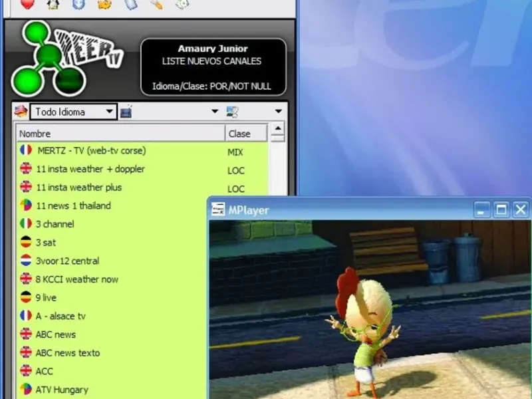
Task: Select channel 11 insta weather plus
Action: coord(78,188)
